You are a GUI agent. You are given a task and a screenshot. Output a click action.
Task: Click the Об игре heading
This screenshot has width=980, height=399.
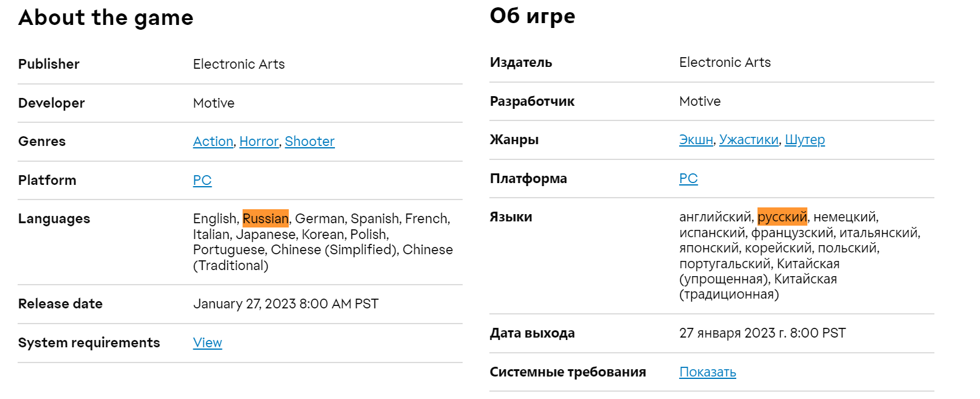(532, 16)
